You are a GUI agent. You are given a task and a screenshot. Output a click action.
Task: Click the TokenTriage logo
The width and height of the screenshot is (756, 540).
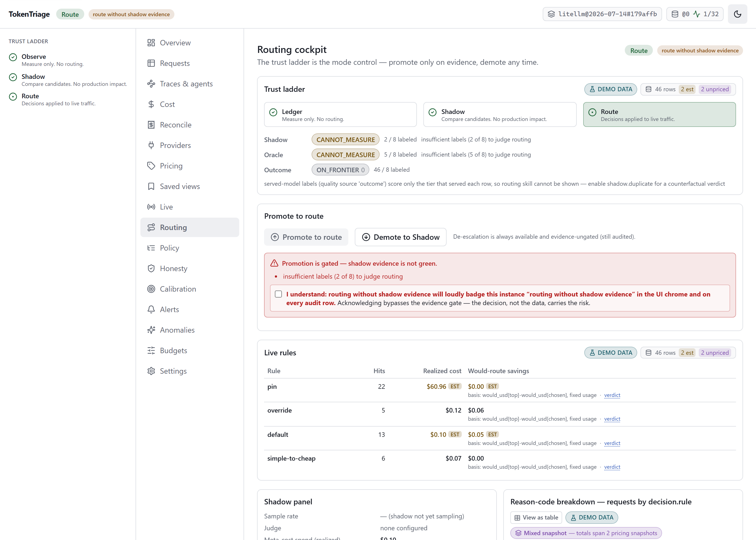pos(29,14)
